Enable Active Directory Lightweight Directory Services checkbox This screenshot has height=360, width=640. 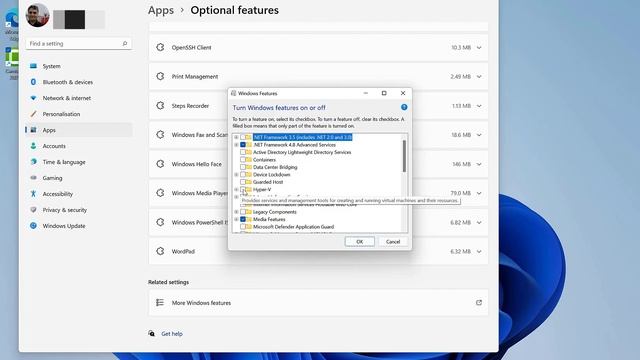pos(243,152)
